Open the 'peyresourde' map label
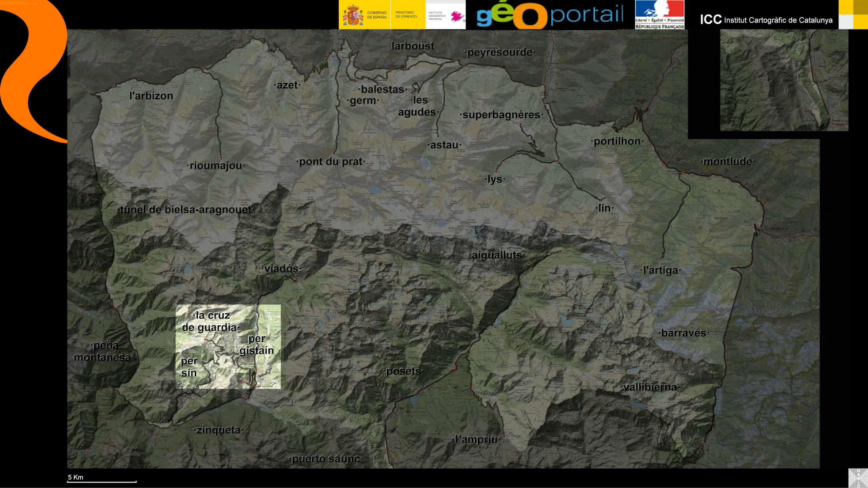Image resolution: width=868 pixels, height=488 pixels. point(499,52)
